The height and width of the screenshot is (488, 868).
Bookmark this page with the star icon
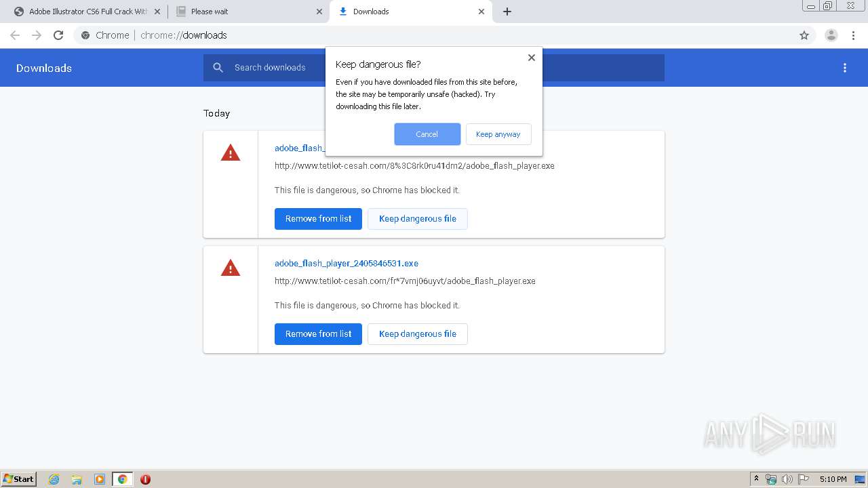pyautogui.click(x=804, y=35)
